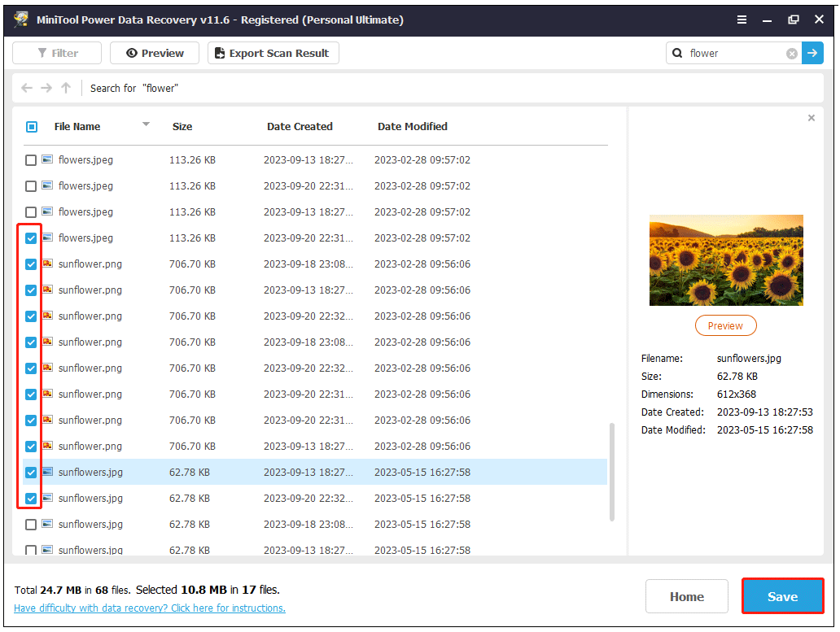
Task: Open the Filter button
Action: point(57,53)
